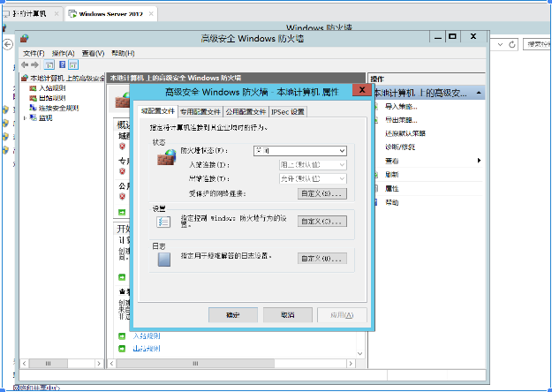This screenshot has width=552, height=392.
Task: Click the Windows Server 2012 tab icon
Action: tap(72, 14)
